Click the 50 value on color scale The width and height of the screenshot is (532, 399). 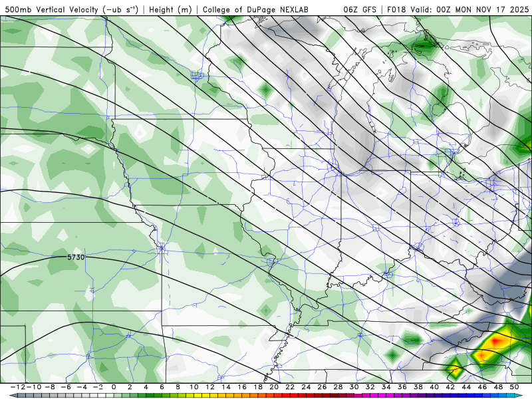coord(514,387)
